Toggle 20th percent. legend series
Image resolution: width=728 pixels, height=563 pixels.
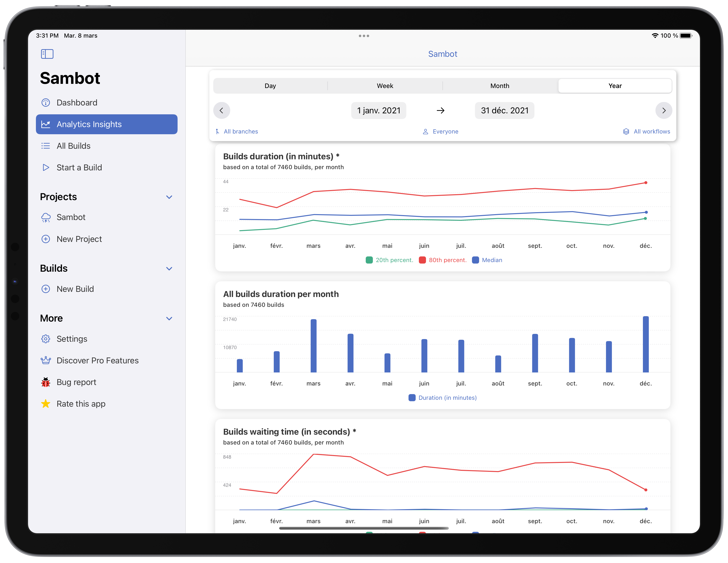(389, 260)
